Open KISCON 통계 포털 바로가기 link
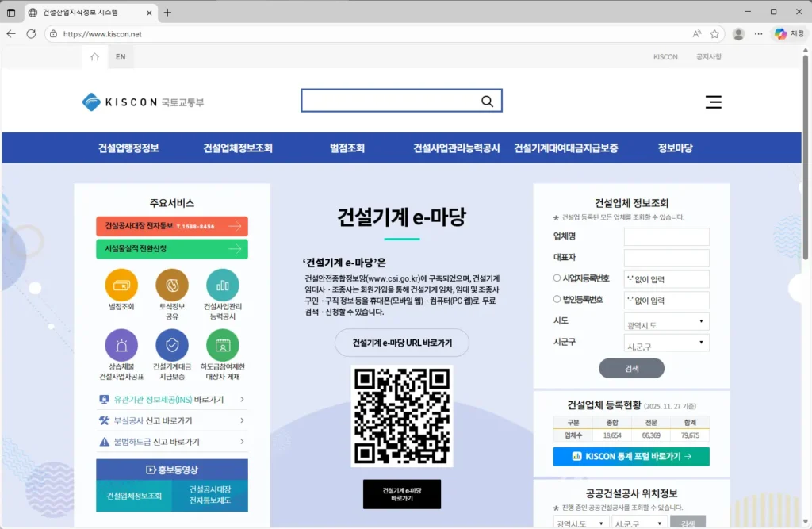Image resolution: width=812 pixels, height=529 pixels. 630,456
